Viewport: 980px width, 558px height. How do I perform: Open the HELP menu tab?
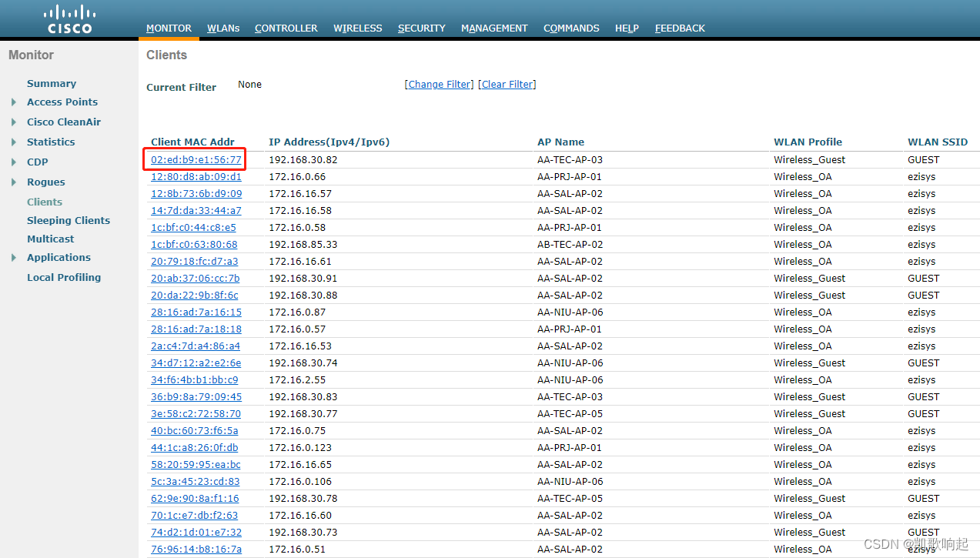click(627, 28)
